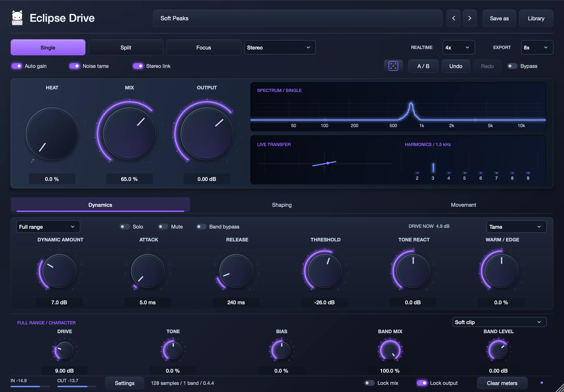
Task: Select Split mode
Action: (126, 47)
